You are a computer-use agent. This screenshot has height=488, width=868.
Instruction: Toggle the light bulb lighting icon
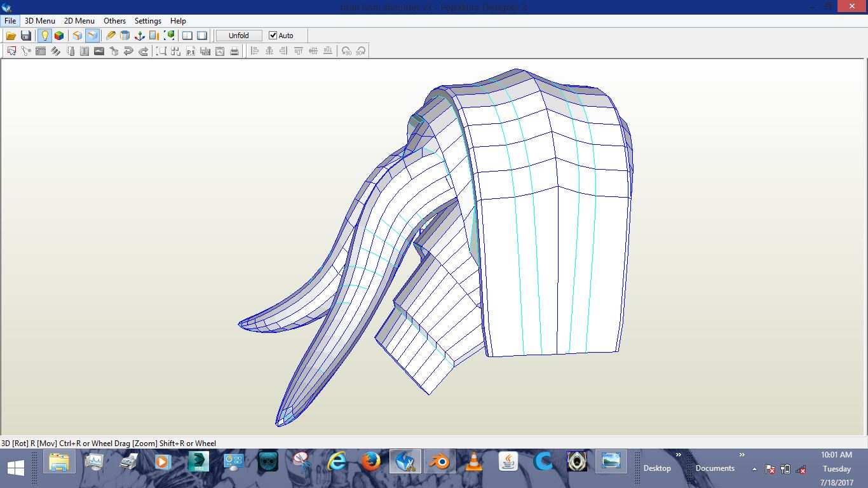pos(44,36)
